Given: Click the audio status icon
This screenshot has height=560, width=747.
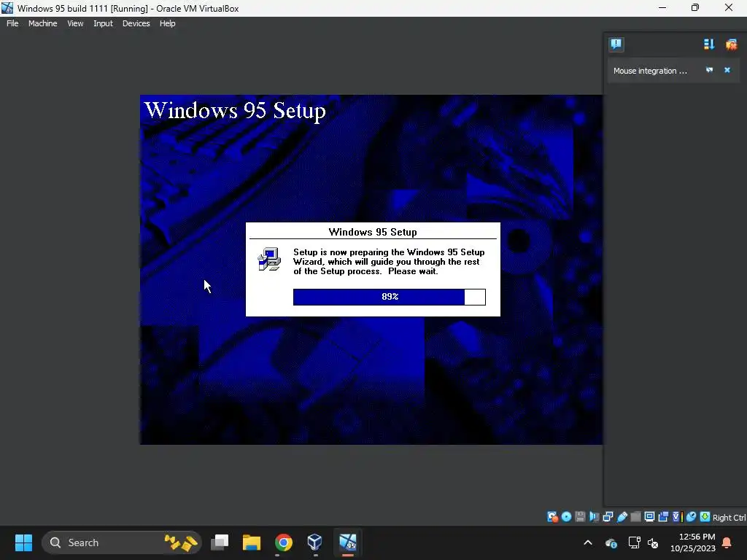Looking at the screenshot, I should click(x=594, y=517).
